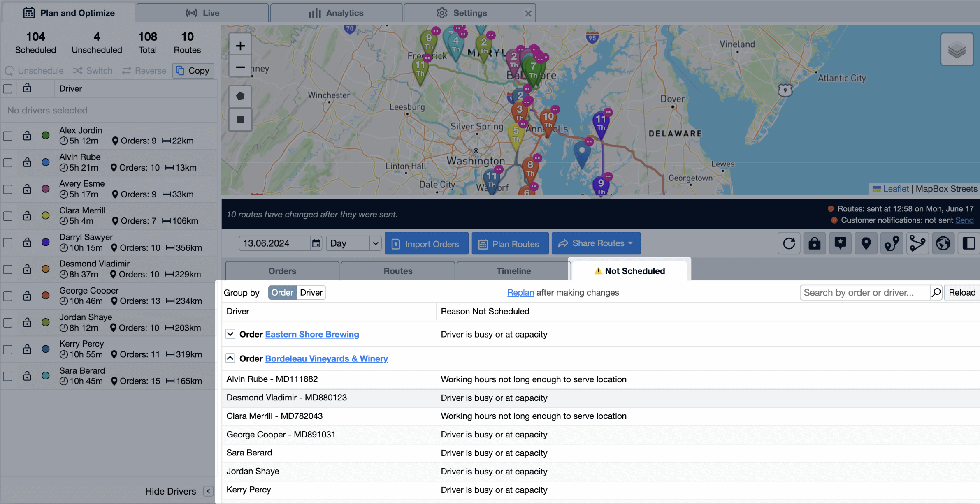Click the globe icon in toolbar
Viewport: 980px width, 504px height.
click(943, 243)
